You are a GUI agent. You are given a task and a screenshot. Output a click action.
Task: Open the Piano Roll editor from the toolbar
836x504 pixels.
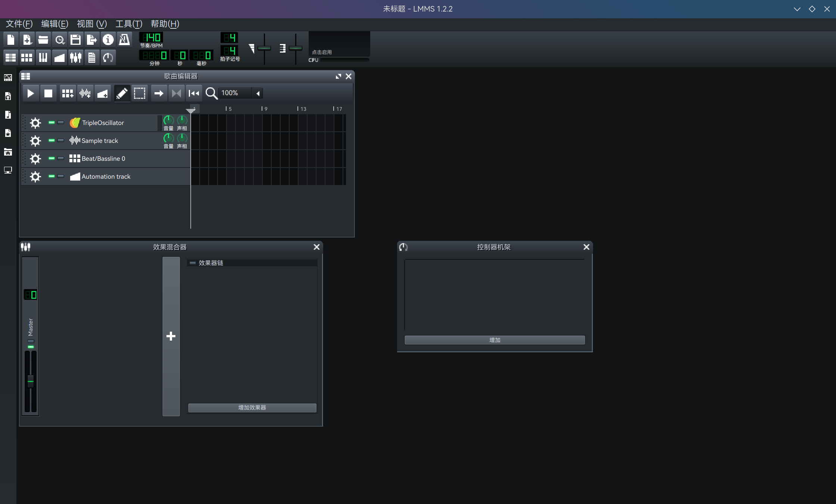point(43,57)
